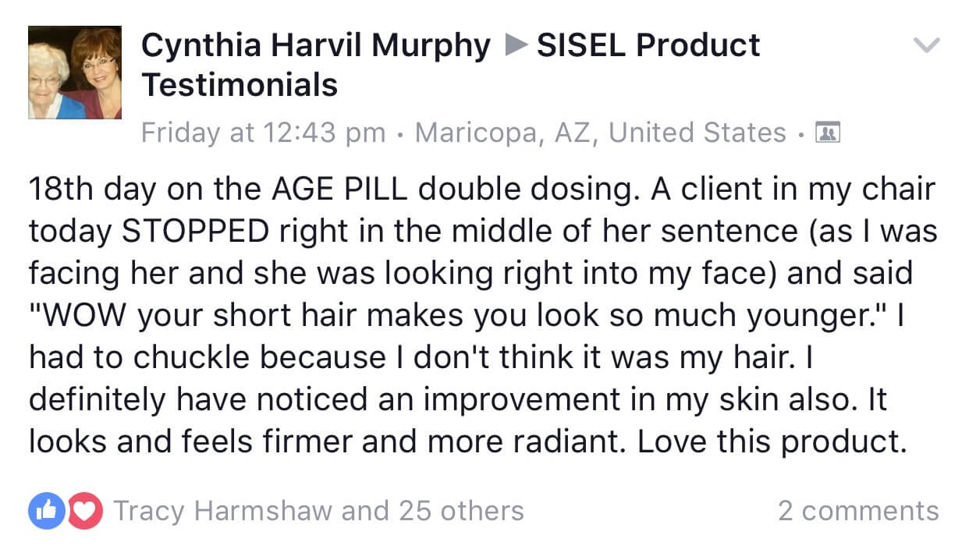Click the word Testimonials in group title

click(x=240, y=85)
